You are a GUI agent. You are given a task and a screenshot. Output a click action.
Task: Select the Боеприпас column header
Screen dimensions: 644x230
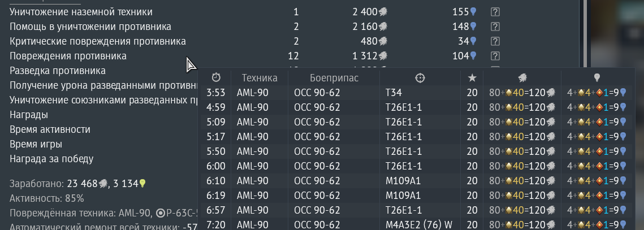(x=334, y=78)
